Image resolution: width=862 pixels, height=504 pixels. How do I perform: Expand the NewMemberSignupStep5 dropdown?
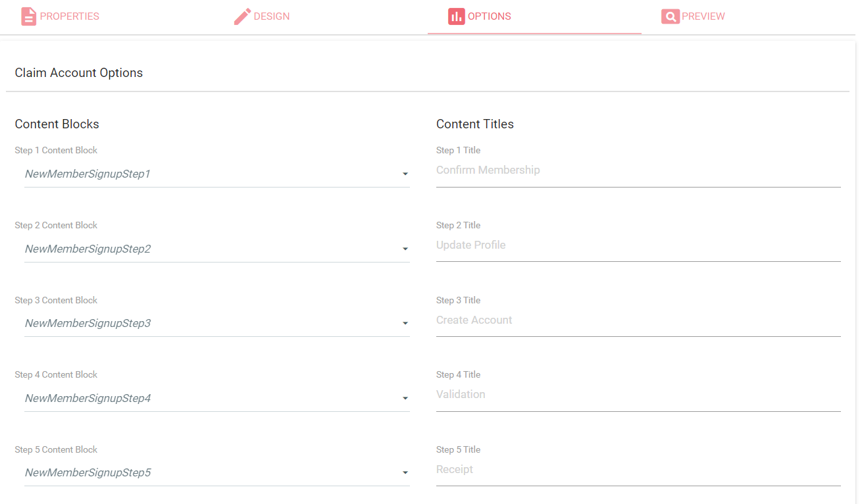[x=405, y=473]
